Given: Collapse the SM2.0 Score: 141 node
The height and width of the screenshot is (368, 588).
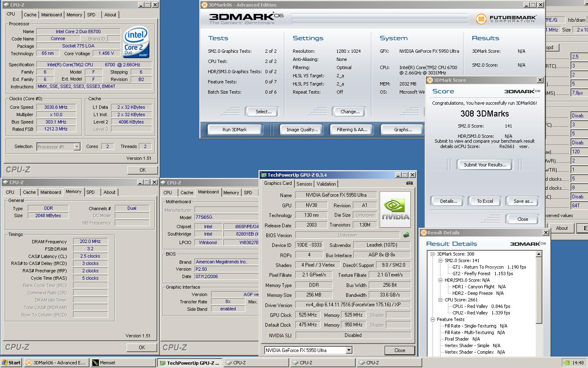Looking at the screenshot, I should pyautogui.click(x=440, y=260).
